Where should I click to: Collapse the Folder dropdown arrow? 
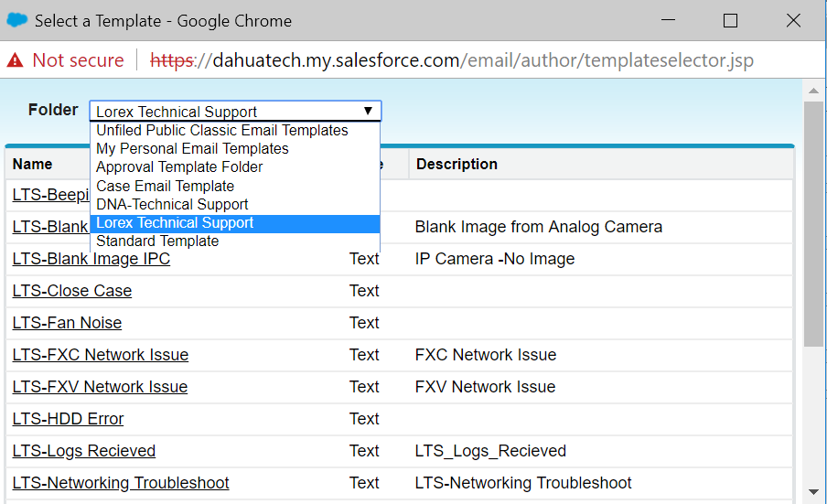tap(368, 112)
